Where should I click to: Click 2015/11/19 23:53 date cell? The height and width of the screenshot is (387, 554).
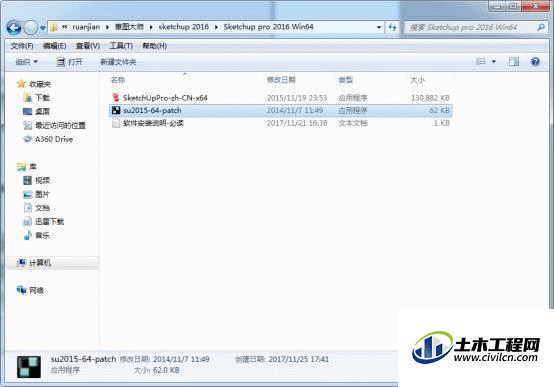point(297,98)
